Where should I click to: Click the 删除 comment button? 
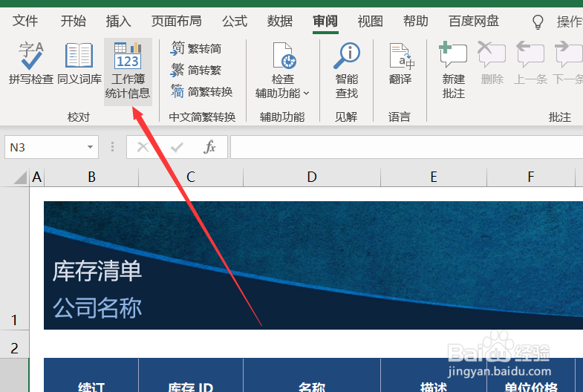pyautogui.click(x=492, y=63)
